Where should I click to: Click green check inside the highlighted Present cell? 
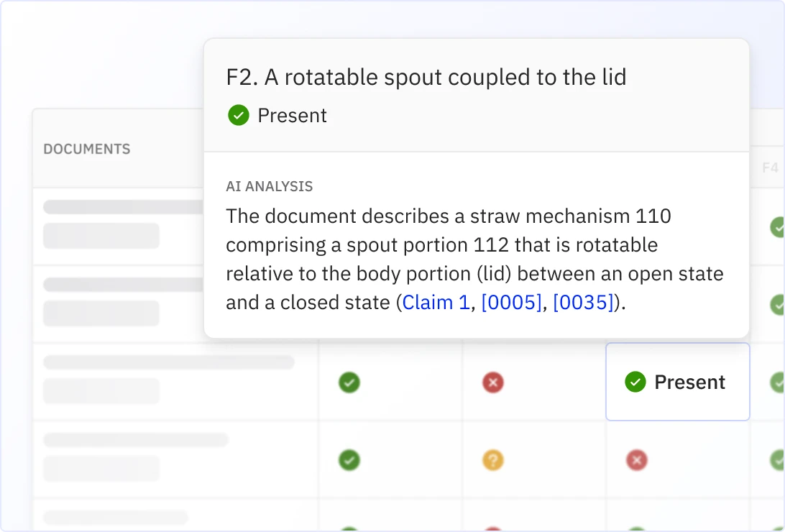point(635,382)
